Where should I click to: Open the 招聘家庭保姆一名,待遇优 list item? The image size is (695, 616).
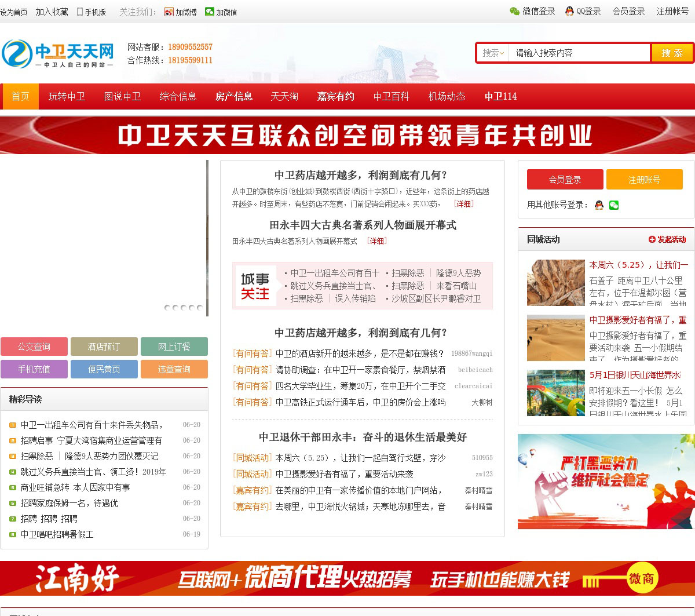click(x=69, y=503)
